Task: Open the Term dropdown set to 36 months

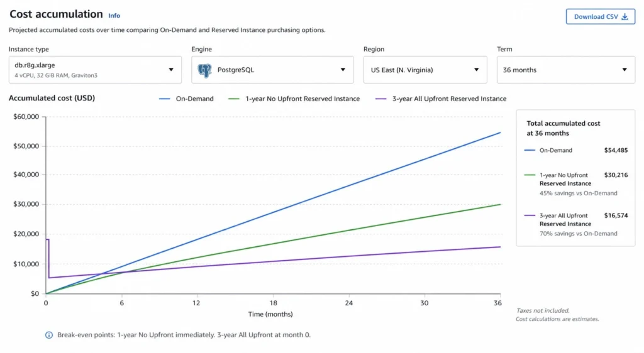Action: click(x=566, y=70)
